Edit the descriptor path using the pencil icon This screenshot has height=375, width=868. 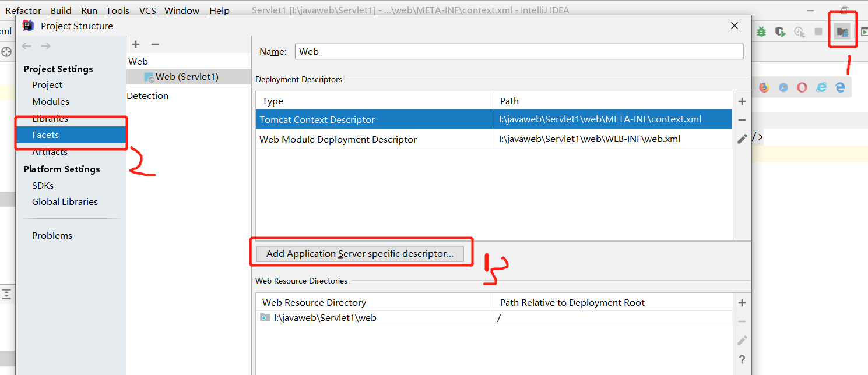[x=742, y=138]
